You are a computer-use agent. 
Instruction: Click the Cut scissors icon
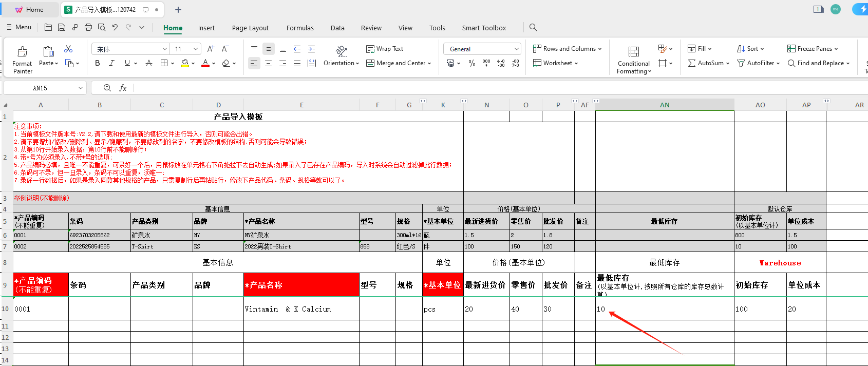68,49
